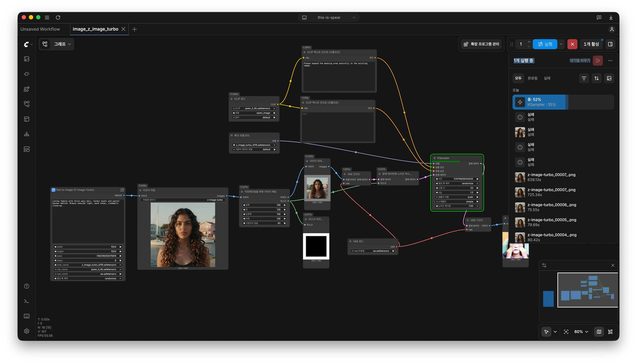
Task: Collapse the KSampler node via its dot
Action: pos(435,158)
